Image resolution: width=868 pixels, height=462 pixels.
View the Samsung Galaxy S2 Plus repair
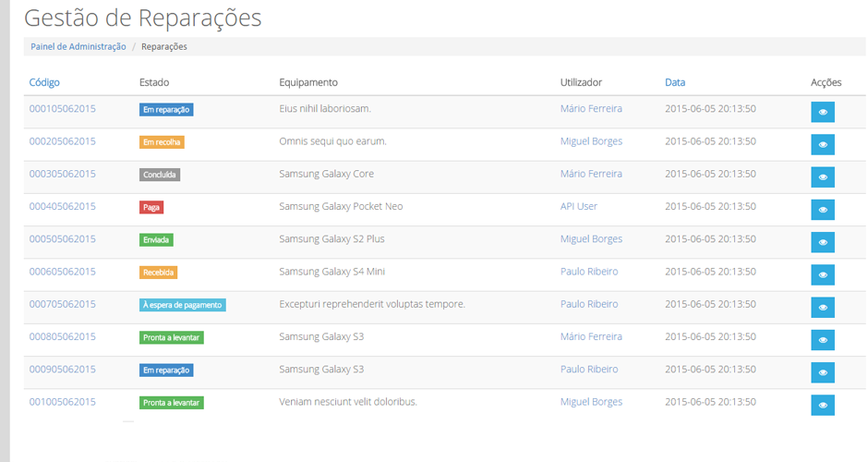tap(823, 242)
